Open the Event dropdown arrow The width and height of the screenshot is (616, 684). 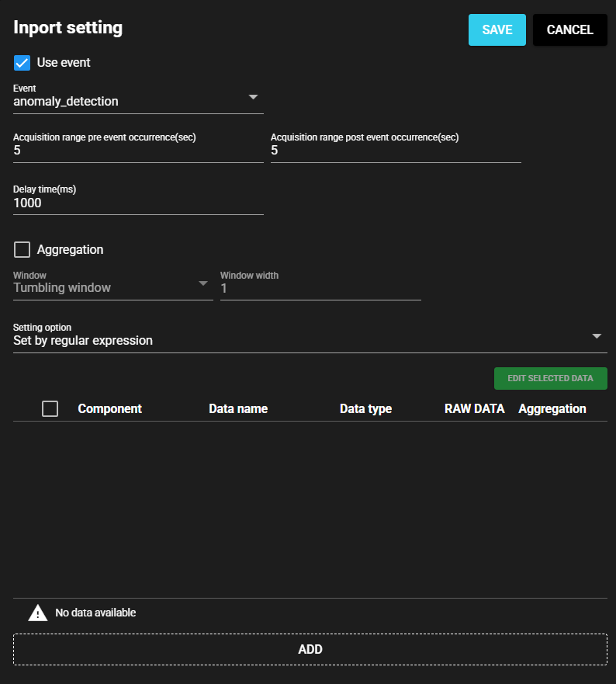(x=253, y=96)
